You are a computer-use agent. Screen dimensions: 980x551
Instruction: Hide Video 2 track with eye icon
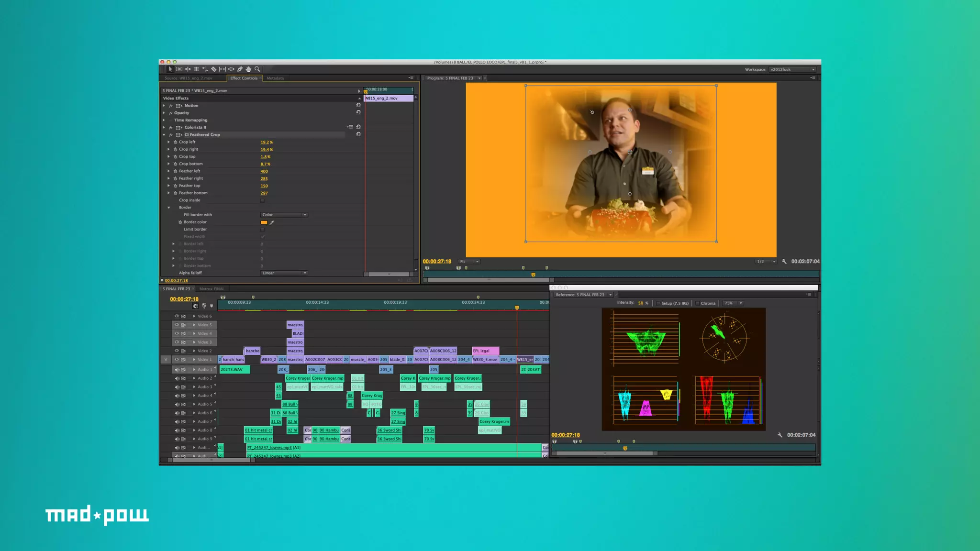coord(177,351)
